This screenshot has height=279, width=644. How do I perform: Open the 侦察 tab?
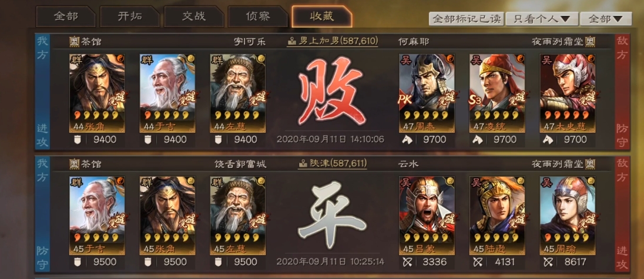coord(258,17)
